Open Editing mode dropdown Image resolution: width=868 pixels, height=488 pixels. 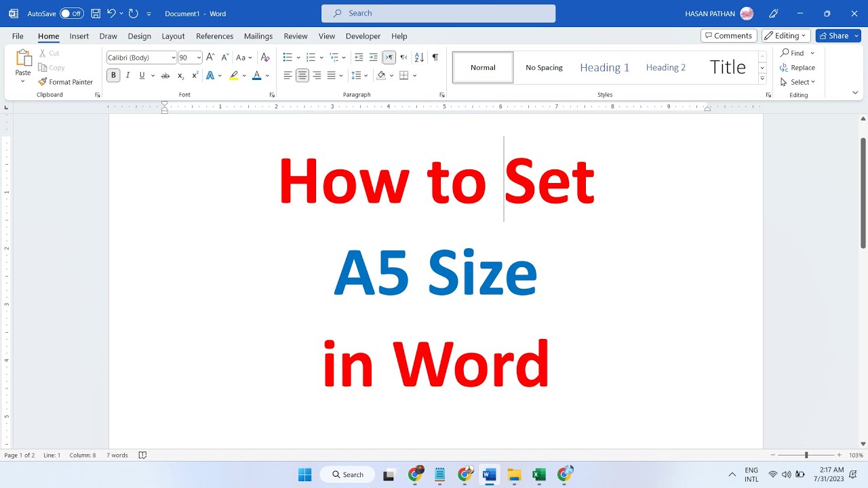pos(786,36)
